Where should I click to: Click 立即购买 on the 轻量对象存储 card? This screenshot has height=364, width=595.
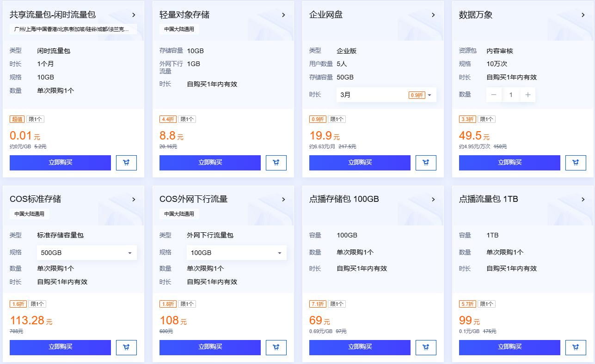point(210,163)
